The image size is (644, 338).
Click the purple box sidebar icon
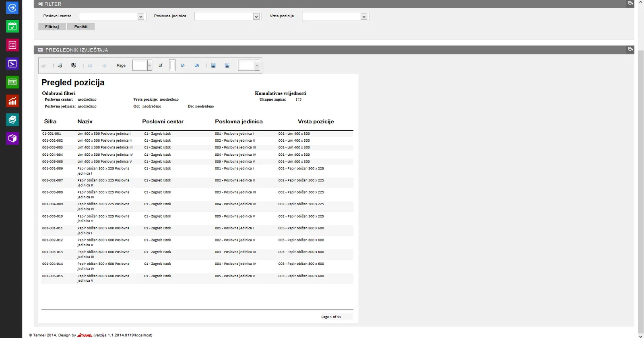[12, 138]
